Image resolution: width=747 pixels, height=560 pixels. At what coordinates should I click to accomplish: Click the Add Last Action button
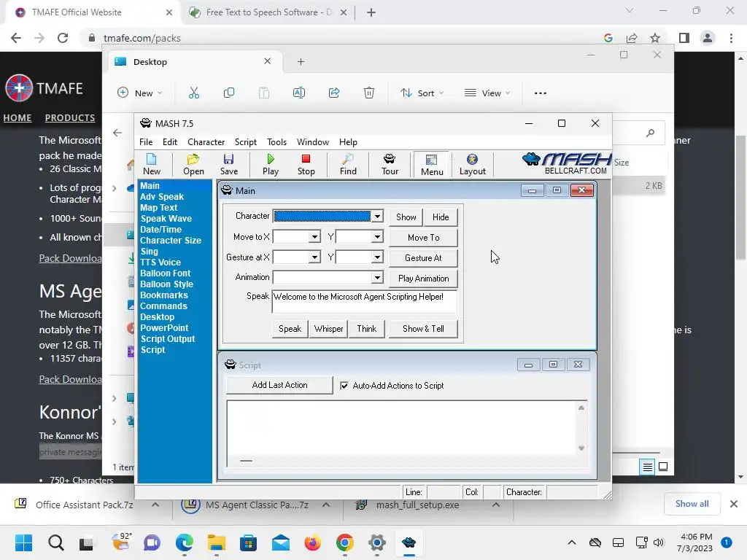point(279,385)
